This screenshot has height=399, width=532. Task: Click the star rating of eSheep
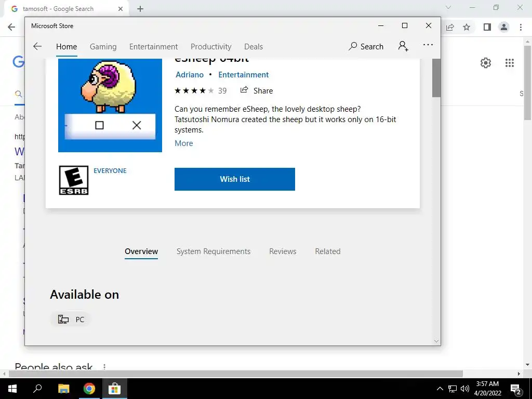pyautogui.click(x=194, y=90)
